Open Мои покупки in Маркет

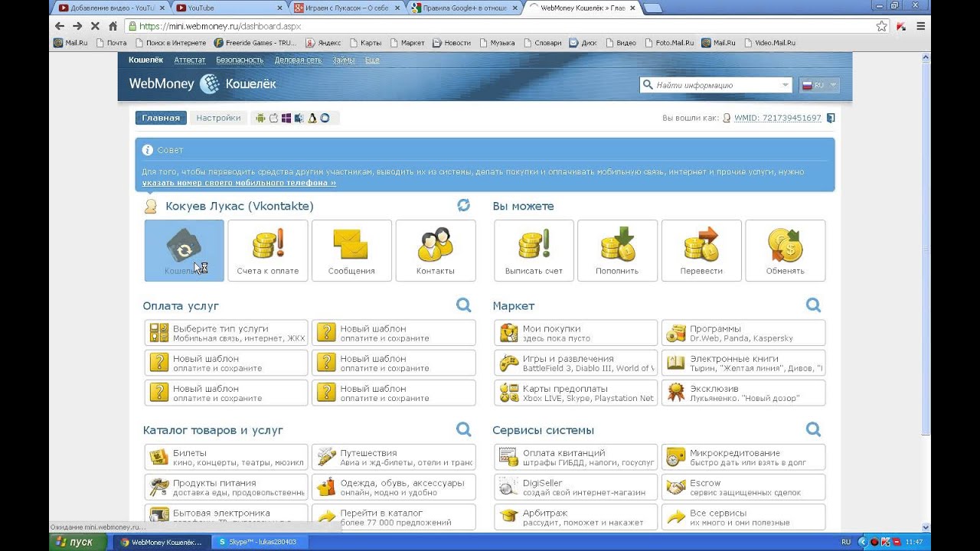point(576,333)
